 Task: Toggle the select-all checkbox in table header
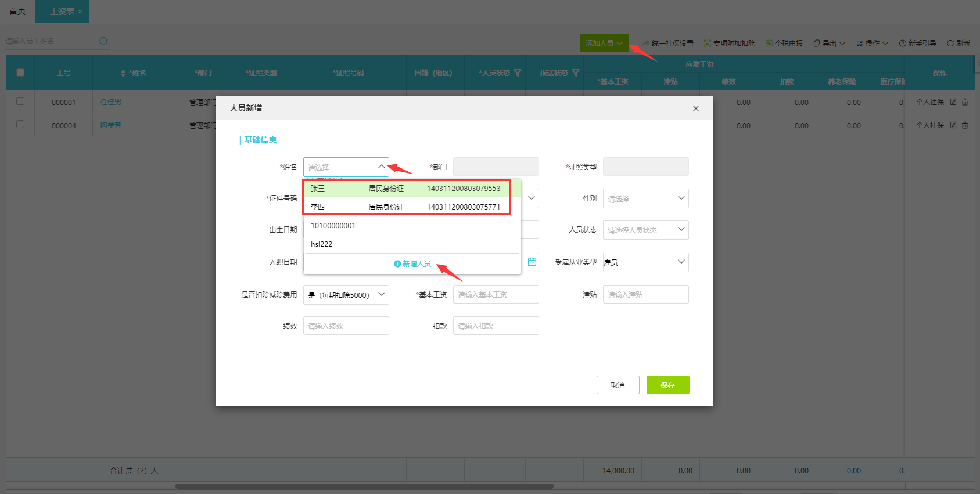click(20, 73)
